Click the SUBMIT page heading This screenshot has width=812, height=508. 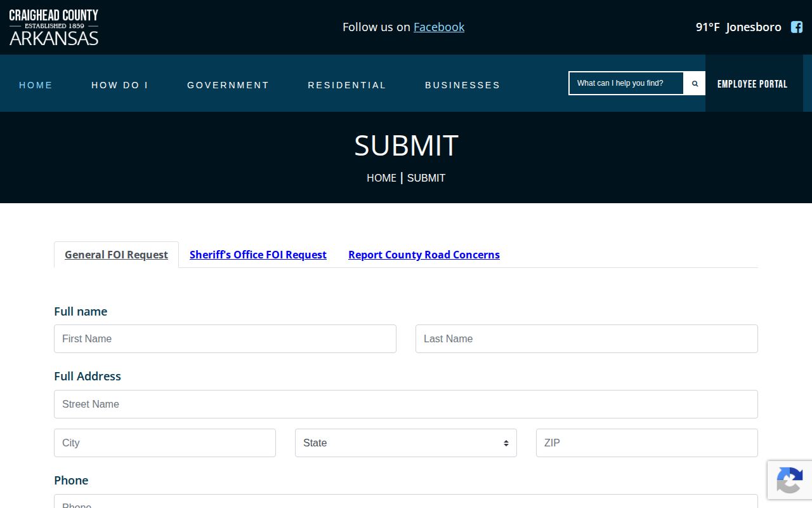tap(406, 145)
